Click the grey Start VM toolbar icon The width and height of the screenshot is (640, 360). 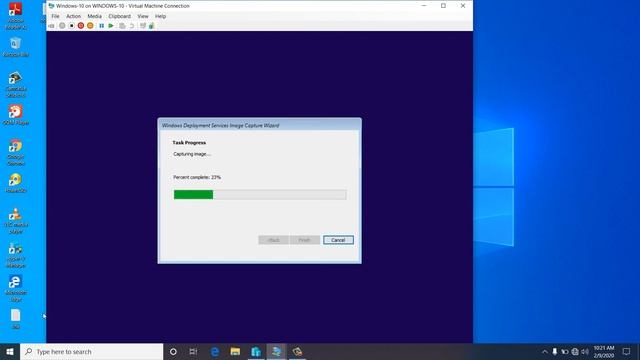[x=62, y=26]
